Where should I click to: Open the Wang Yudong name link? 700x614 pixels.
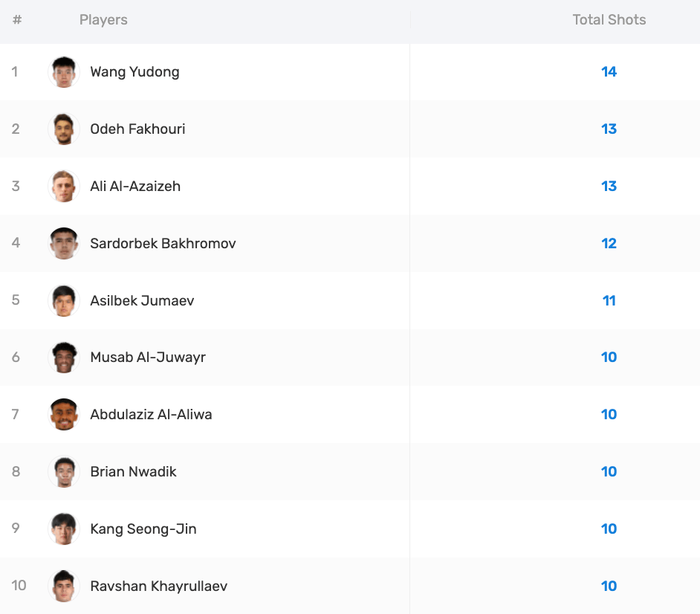135,72
